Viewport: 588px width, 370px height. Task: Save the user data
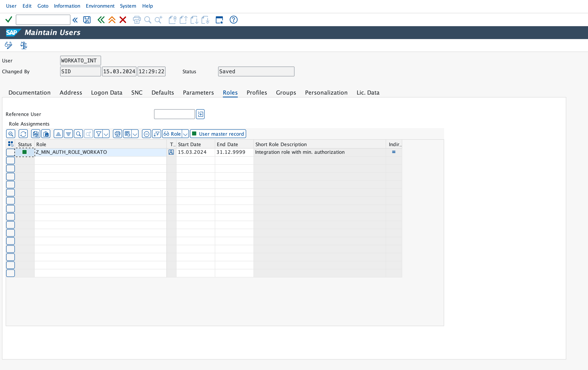pyautogui.click(x=86, y=20)
